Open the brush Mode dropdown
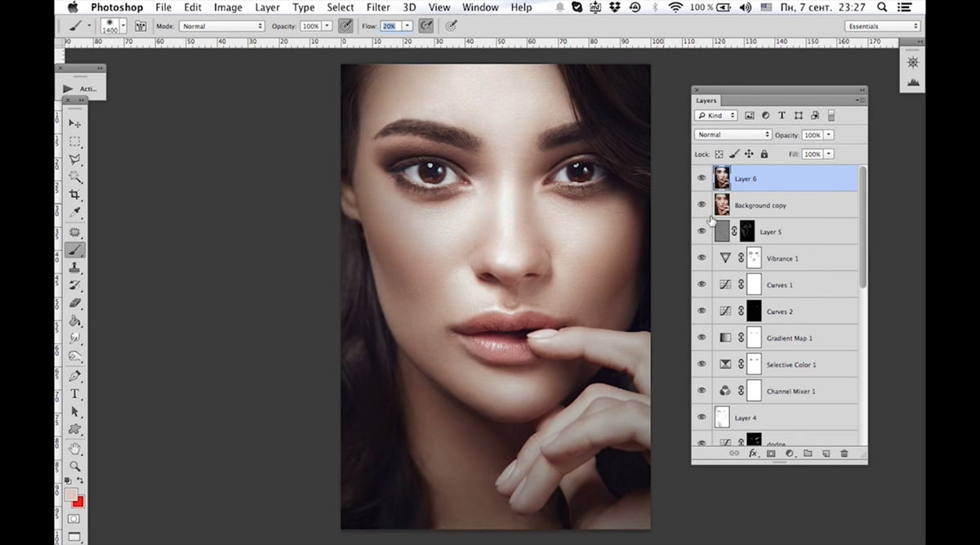Screen dimensions: 980x545 click(x=222, y=26)
